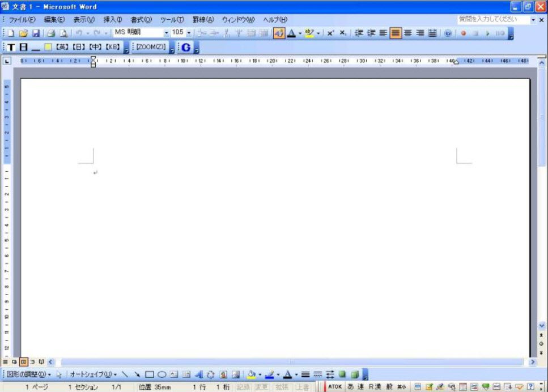This screenshot has height=392, width=548.
Task: Click the Line drawing tool
Action: [x=125, y=374]
